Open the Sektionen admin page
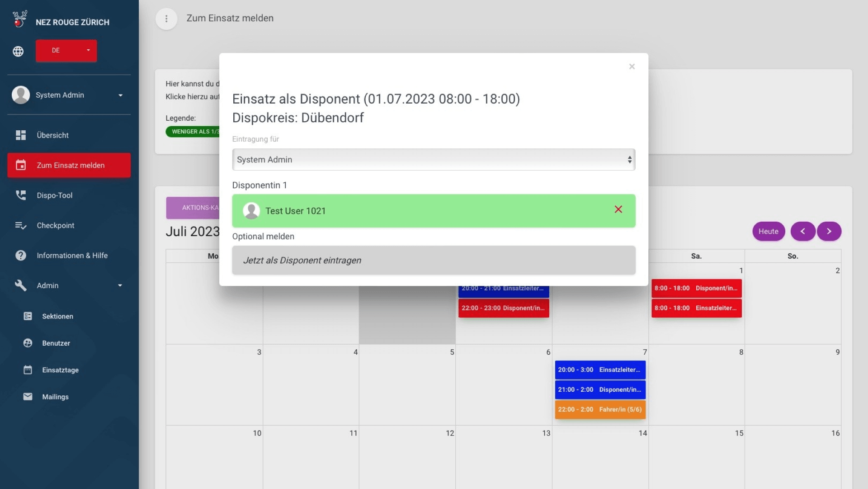 point(57,316)
